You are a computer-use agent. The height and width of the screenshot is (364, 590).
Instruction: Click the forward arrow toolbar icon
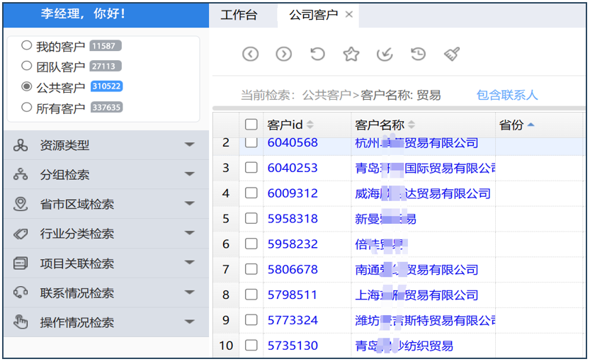[283, 54]
